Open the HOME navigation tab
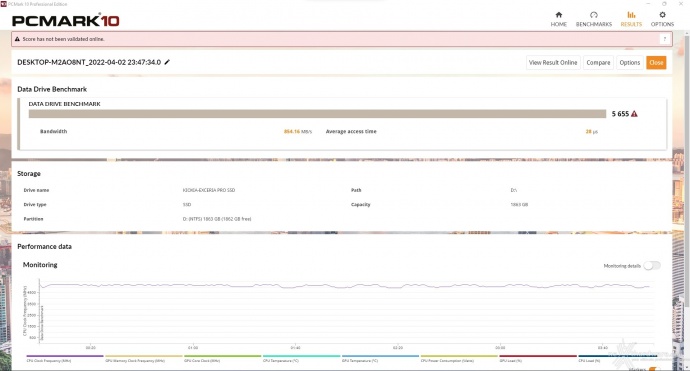 (x=558, y=19)
